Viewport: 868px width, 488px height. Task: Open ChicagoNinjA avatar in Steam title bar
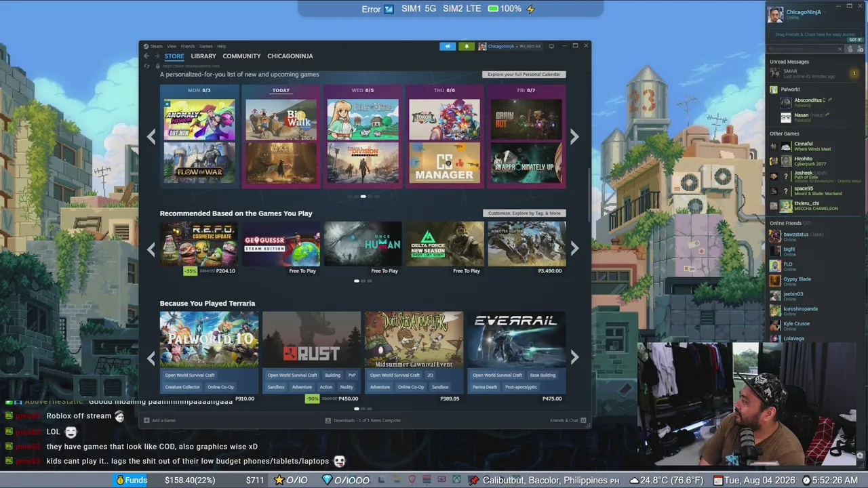pos(482,46)
